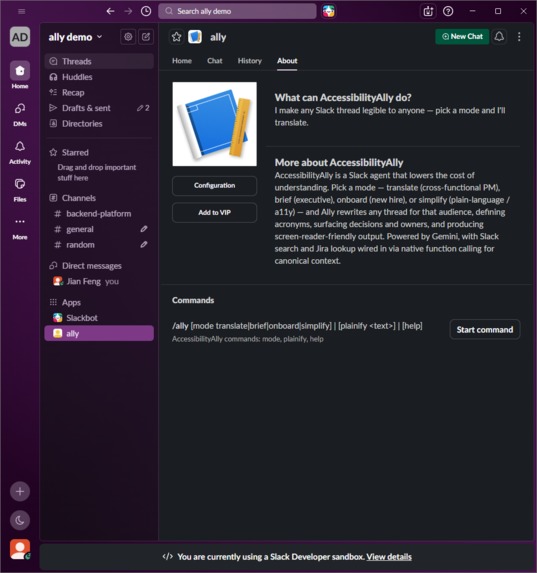Image resolution: width=537 pixels, height=573 pixels.
Task: Open the Configuration button
Action: click(215, 186)
